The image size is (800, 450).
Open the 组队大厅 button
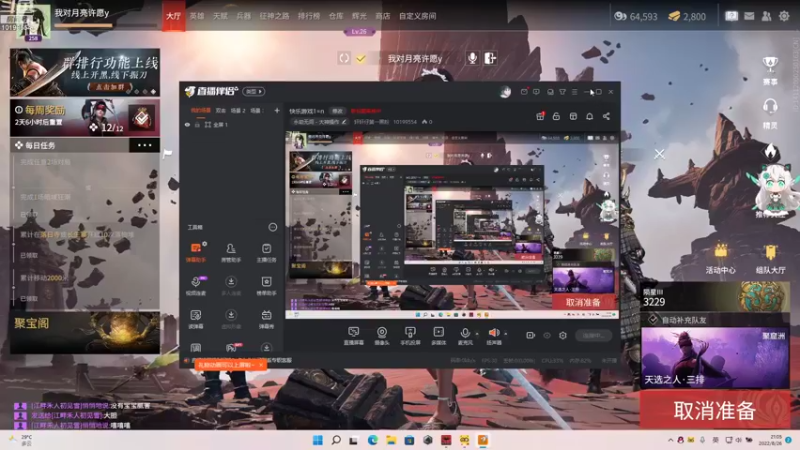click(770, 259)
